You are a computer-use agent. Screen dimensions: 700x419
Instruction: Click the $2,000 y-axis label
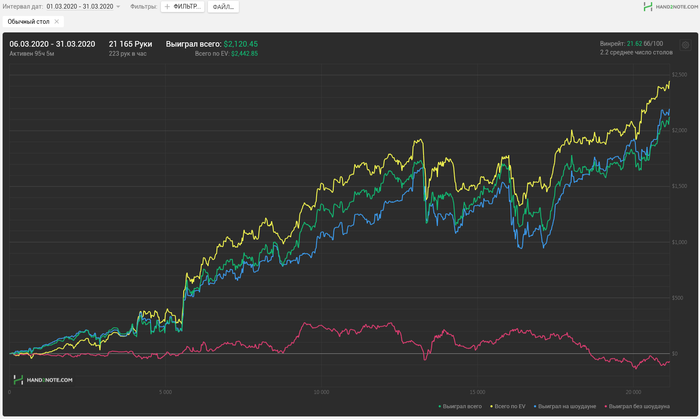(x=679, y=130)
